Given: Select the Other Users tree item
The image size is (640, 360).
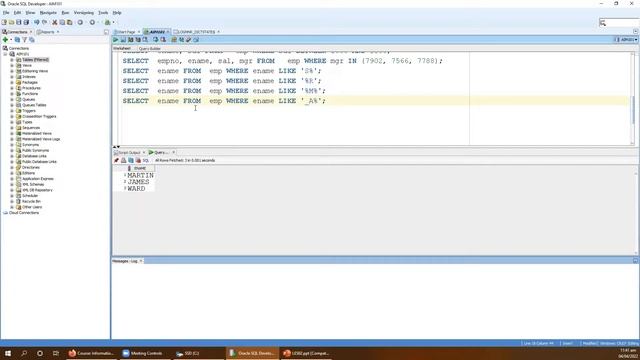Looking at the screenshot, I should click(32, 207).
